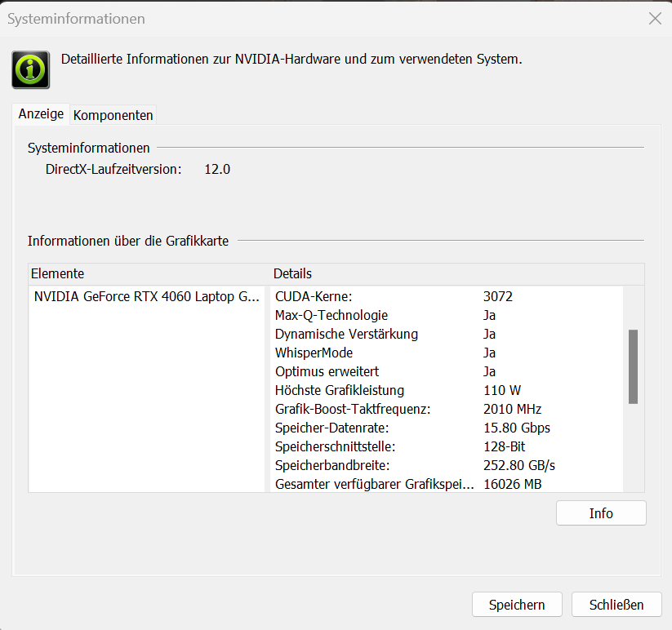Image resolution: width=672 pixels, height=630 pixels.
Task: Select the Höchste Grafikleistung row
Action: coord(447,391)
